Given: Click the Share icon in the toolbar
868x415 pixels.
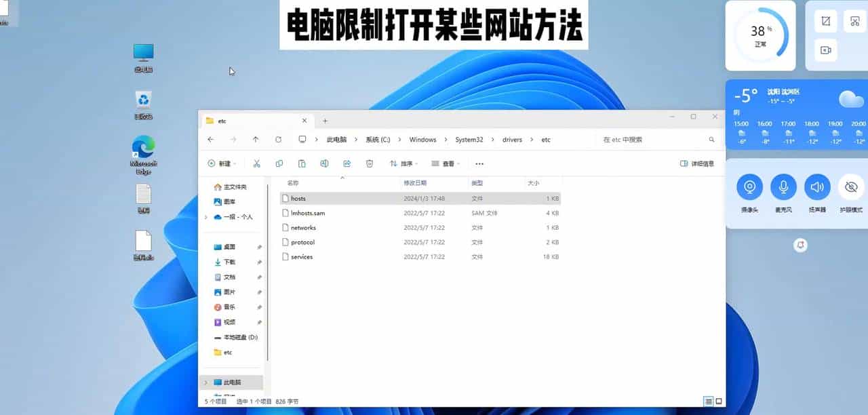Looking at the screenshot, I should coord(347,163).
